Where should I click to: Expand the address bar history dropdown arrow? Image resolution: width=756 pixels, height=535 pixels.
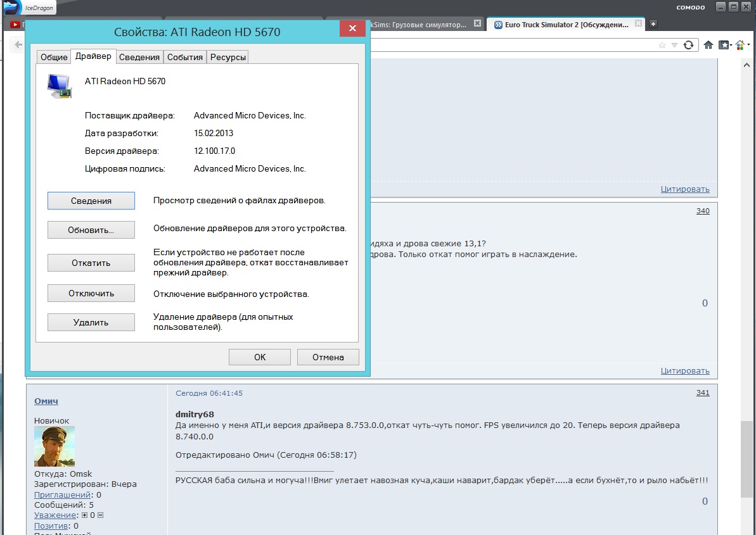[x=674, y=45]
